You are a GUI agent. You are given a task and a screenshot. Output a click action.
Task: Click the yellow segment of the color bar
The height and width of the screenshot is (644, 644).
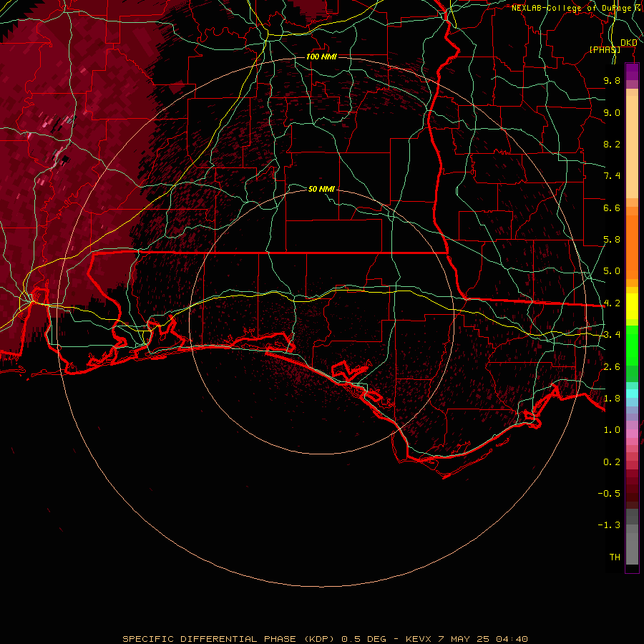click(x=632, y=306)
